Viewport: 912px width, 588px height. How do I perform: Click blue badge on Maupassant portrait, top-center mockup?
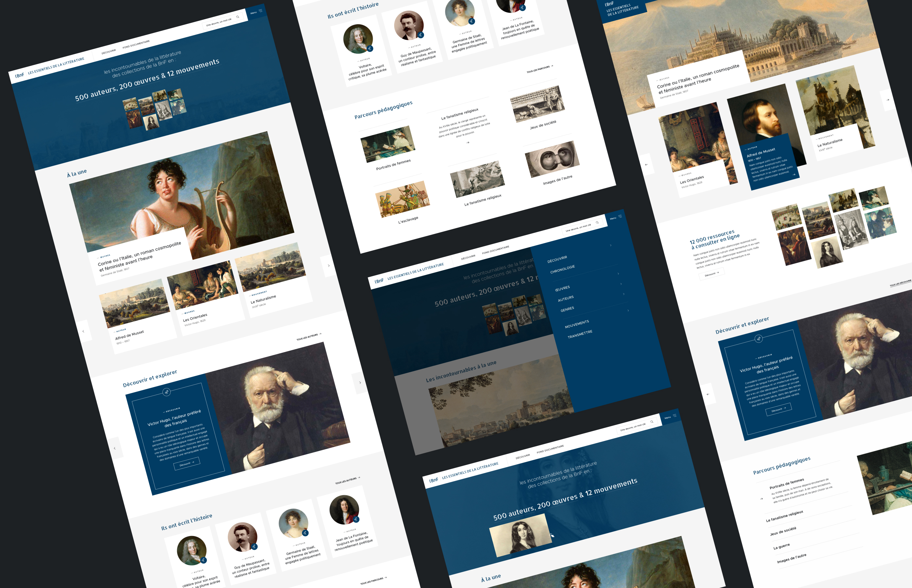point(421,35)
